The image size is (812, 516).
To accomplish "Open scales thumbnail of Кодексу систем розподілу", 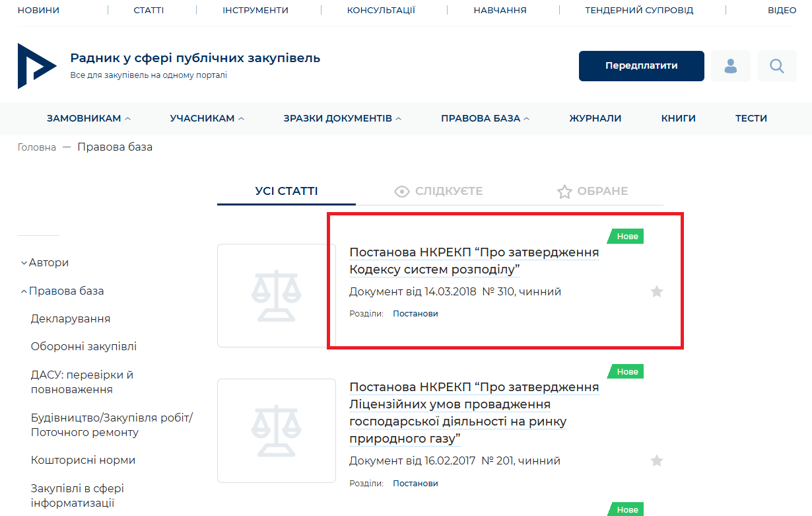I will 277,295.
